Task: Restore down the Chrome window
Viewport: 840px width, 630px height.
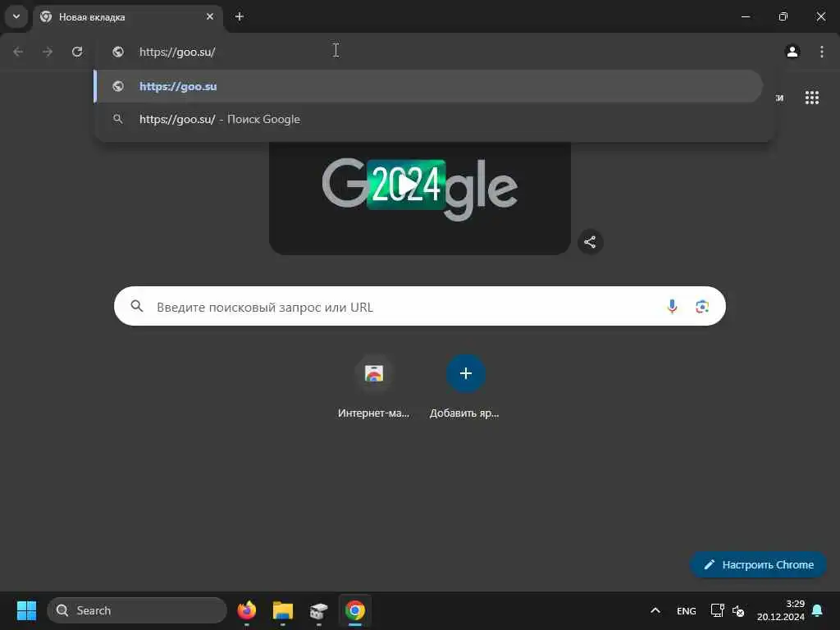Action: pyautogui.click(x=783, y=16)
